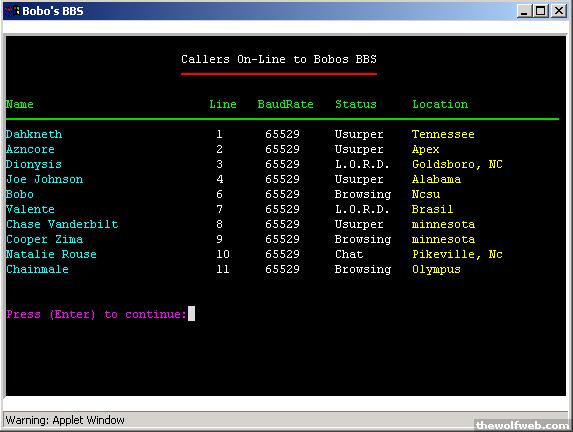573x432 pixels.
Task: Close the Bobo's BBS applet window
Action: click(x=559, y=11)
